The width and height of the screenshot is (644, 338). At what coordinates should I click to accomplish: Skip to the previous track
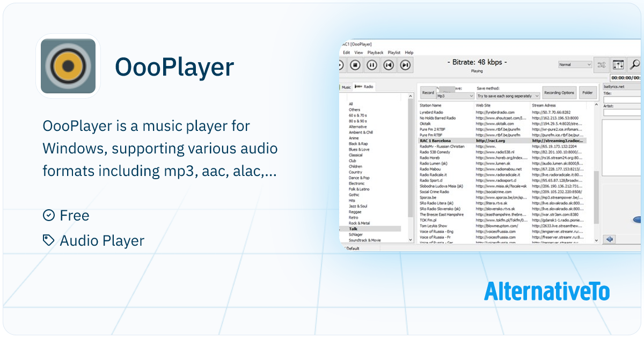tap(389, 65)
